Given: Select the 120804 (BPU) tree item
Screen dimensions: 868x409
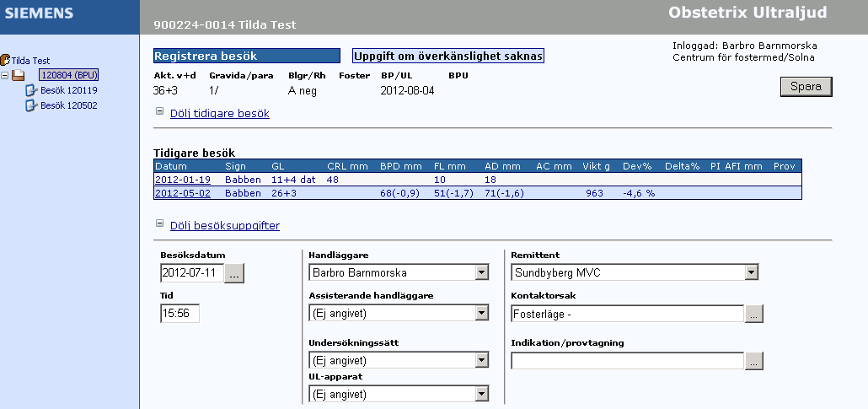Looking at the screenshot, I should pos(68,75).
